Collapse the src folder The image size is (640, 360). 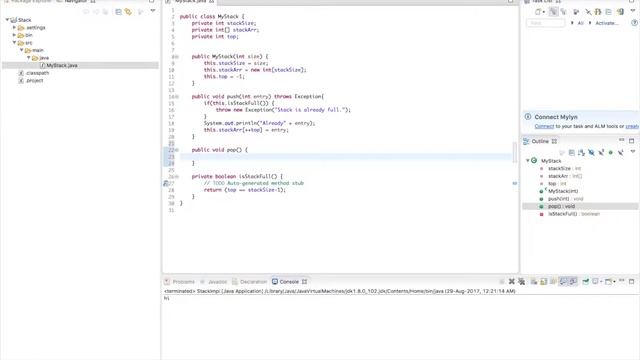coord(14,42)
